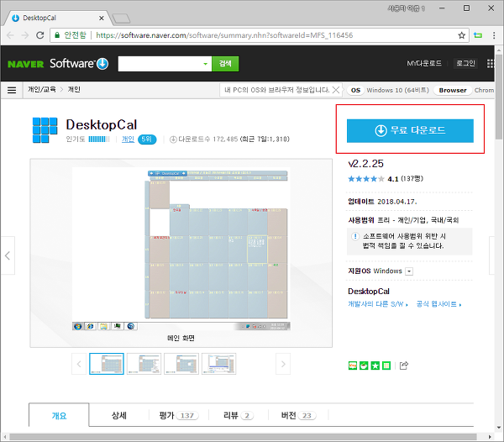Click the OS info badge

pyautogui.click(x=355, y=90)
